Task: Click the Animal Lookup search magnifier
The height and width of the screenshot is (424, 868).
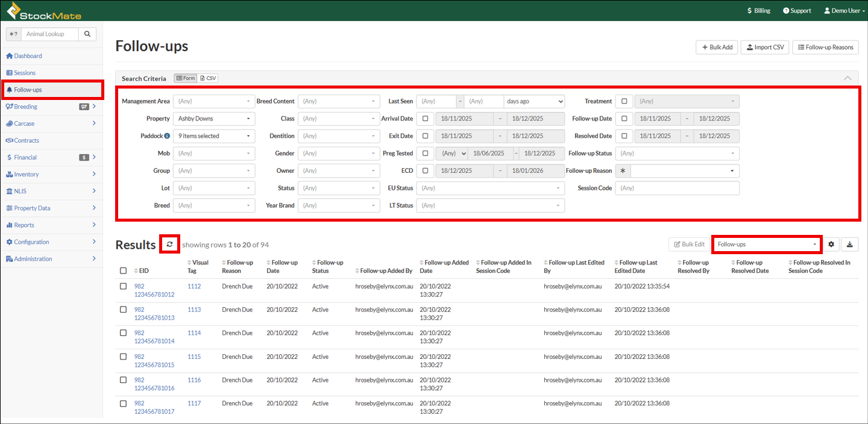Action: tap(87, 34)
